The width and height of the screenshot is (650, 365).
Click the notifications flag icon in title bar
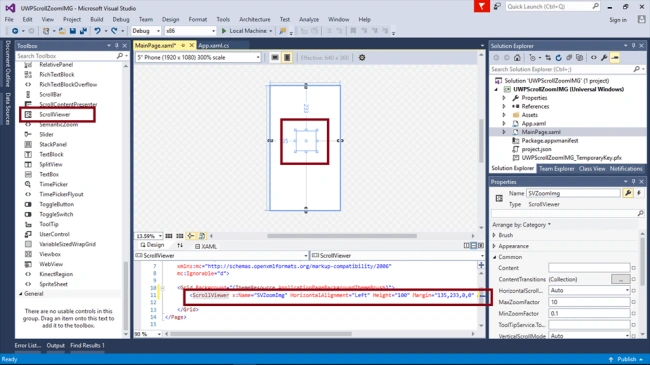482,6
